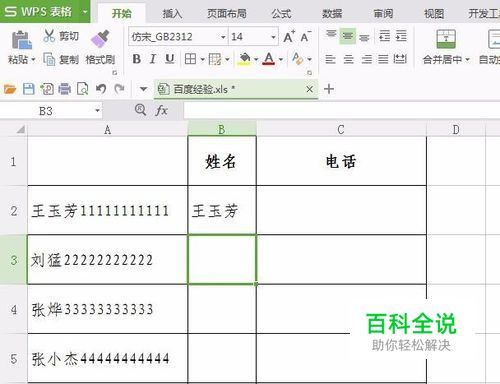The height and width of the screenshot is (384, 500).
Task: Open fill color dropdown arrow
Action: pyautogui.click(x=256, y=60)
